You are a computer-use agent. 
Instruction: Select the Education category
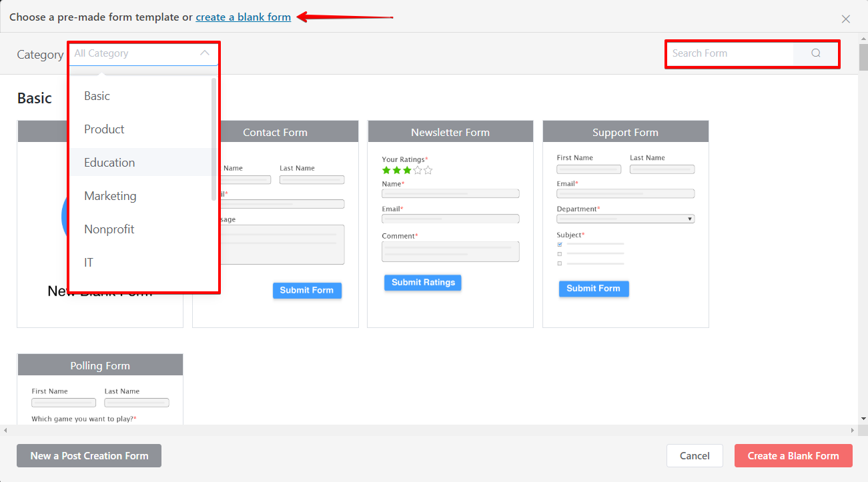pyautogui.click(x=109, y=162)
